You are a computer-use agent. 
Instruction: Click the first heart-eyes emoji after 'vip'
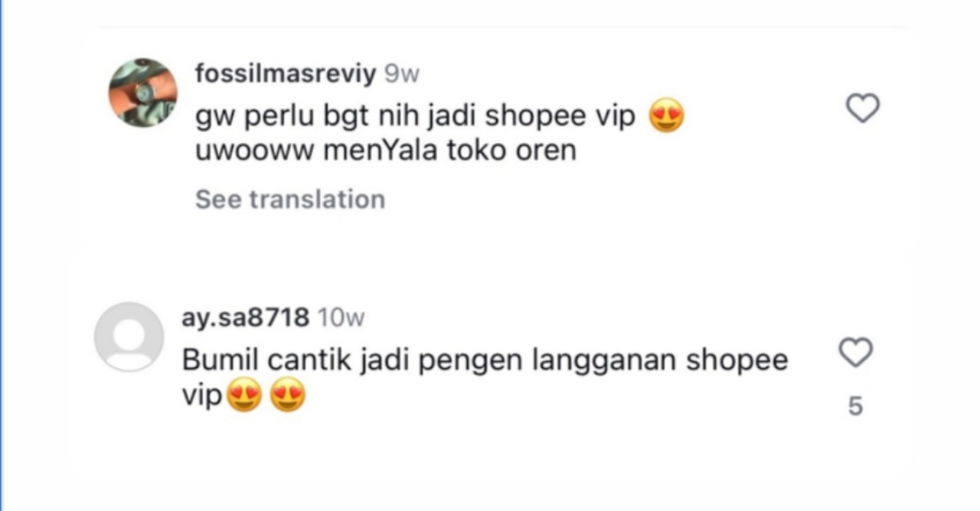244,396
